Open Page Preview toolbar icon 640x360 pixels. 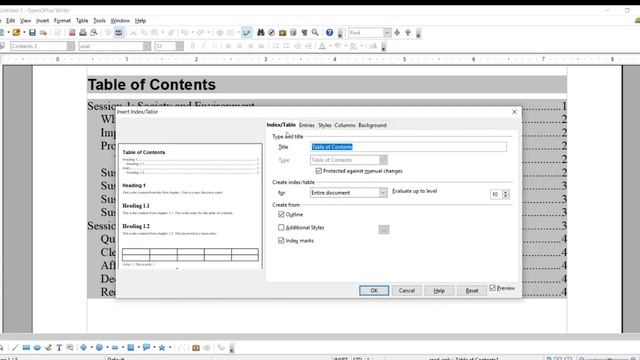coord(94,33)
